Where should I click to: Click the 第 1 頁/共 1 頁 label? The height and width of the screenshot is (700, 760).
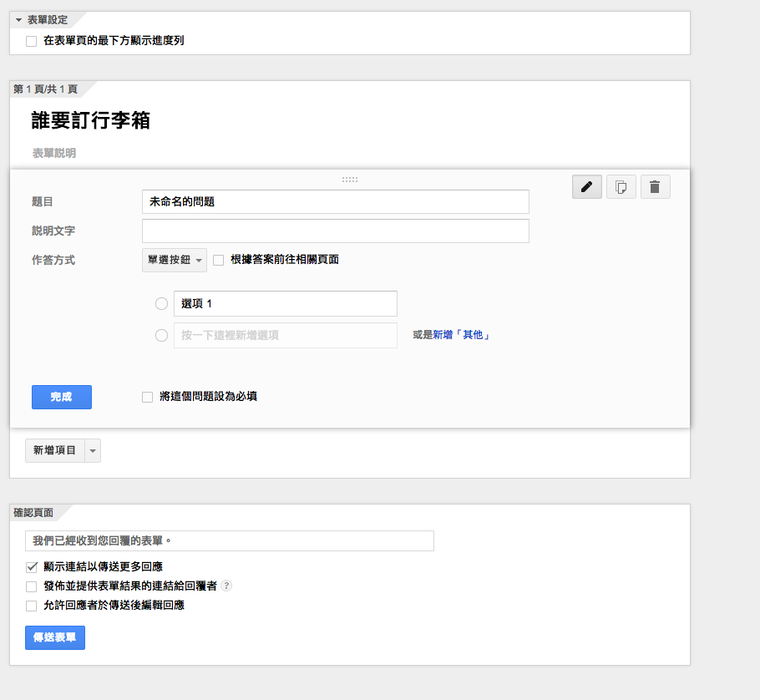click(x=45, y=89)
